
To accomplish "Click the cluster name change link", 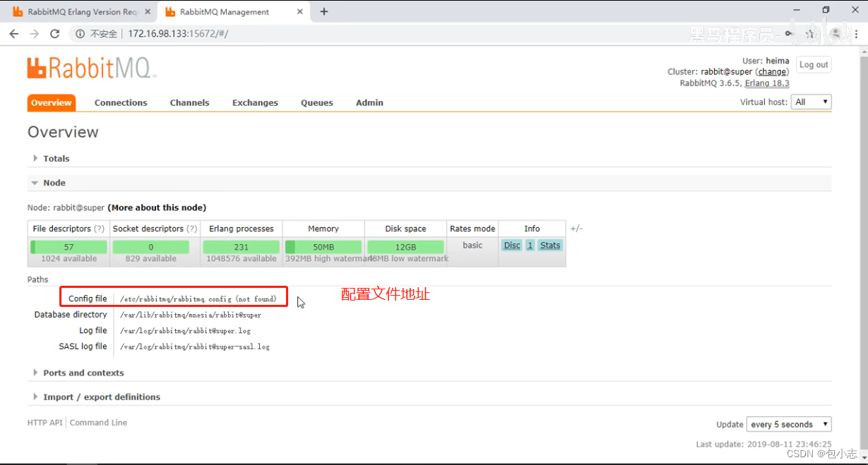I will [x=773, y=72].
